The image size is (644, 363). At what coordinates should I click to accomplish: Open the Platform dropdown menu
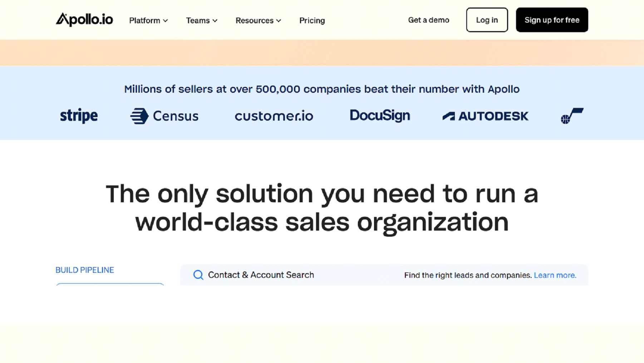pyautogui.click(x=148, y=20)
